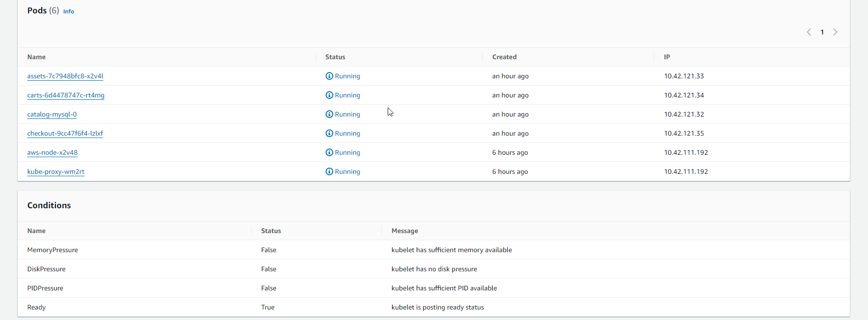This screenshot has width=868, height=320.
Task: Click the Conditions section heading
Action: pyautogui.click(x=49, y=205)
